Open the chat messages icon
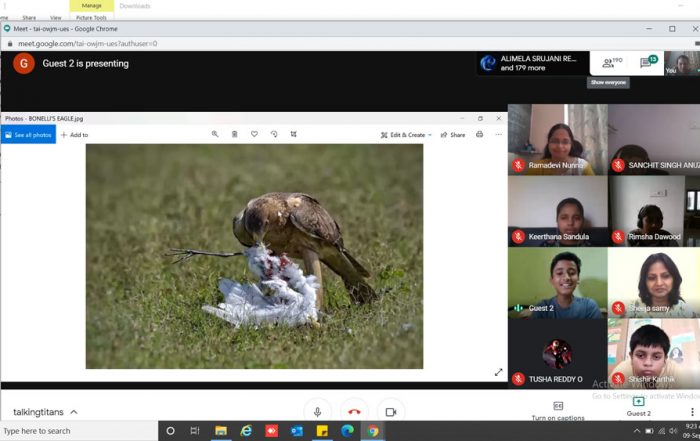 point(648,62)
